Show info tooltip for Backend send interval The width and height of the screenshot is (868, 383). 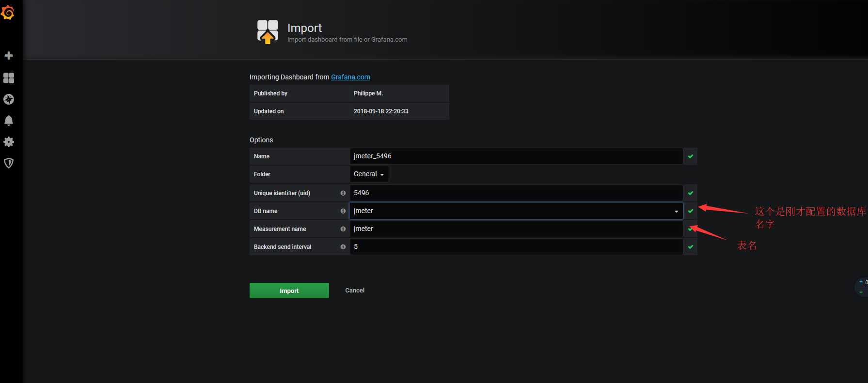pyautogui.click(x=343, y=247)
